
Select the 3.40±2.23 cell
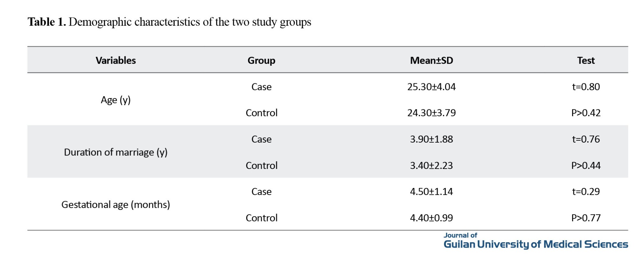431,165
